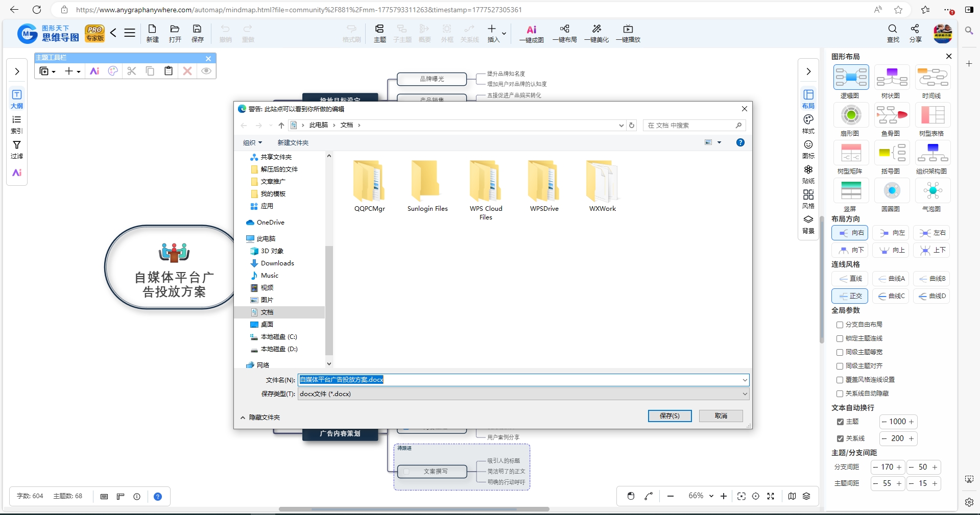Click the 新建 (New) file icon

[x=152, y=33]
